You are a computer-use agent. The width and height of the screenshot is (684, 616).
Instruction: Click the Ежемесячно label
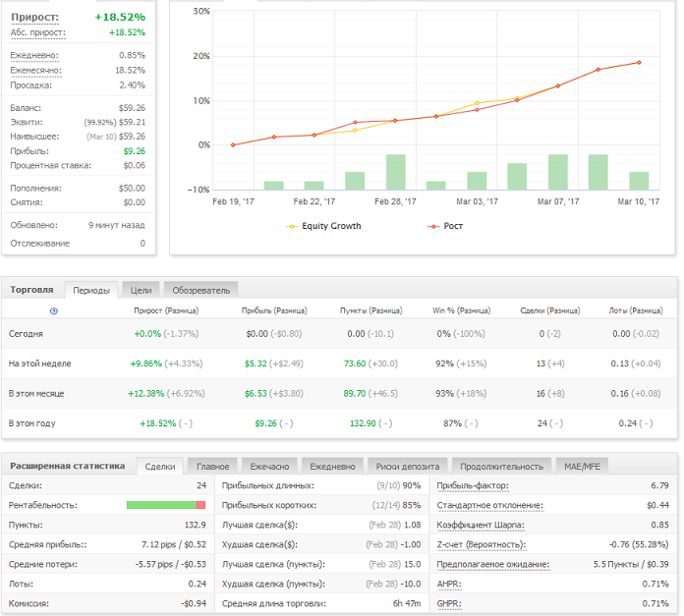[35, 70]
